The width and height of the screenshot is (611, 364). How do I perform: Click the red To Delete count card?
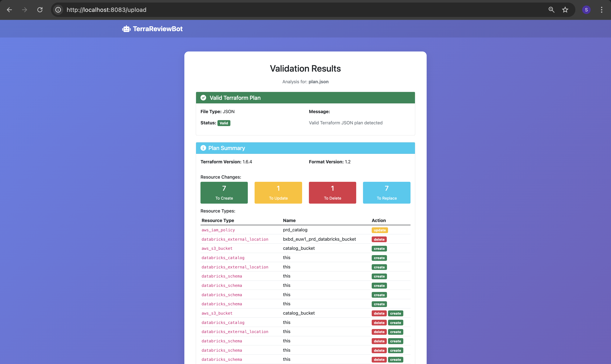(x=332, y=193)
